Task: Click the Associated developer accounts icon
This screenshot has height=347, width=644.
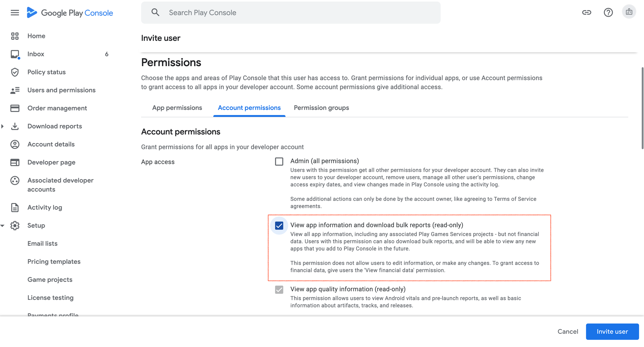Action: [15, 180]
